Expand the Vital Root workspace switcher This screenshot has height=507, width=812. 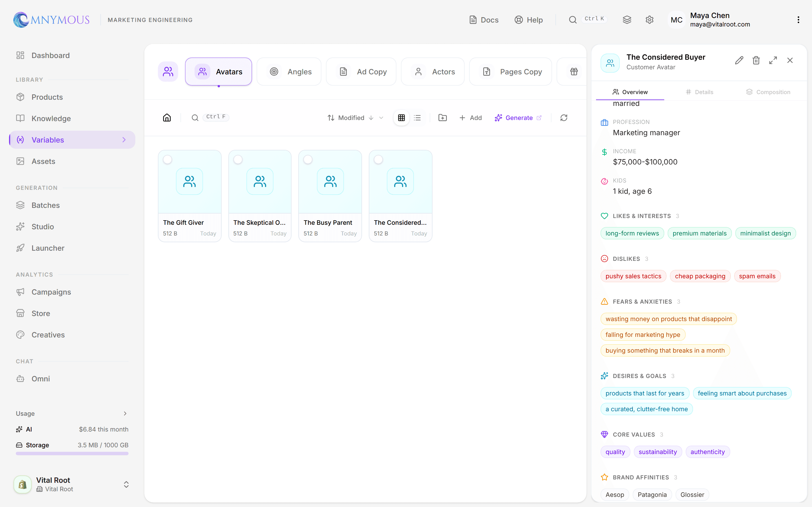[x=126, y=484]
